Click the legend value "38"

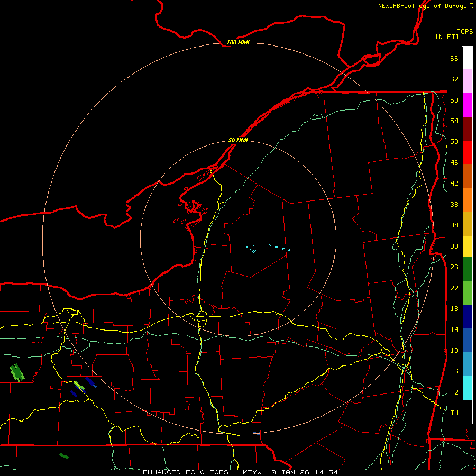(454, 204)
